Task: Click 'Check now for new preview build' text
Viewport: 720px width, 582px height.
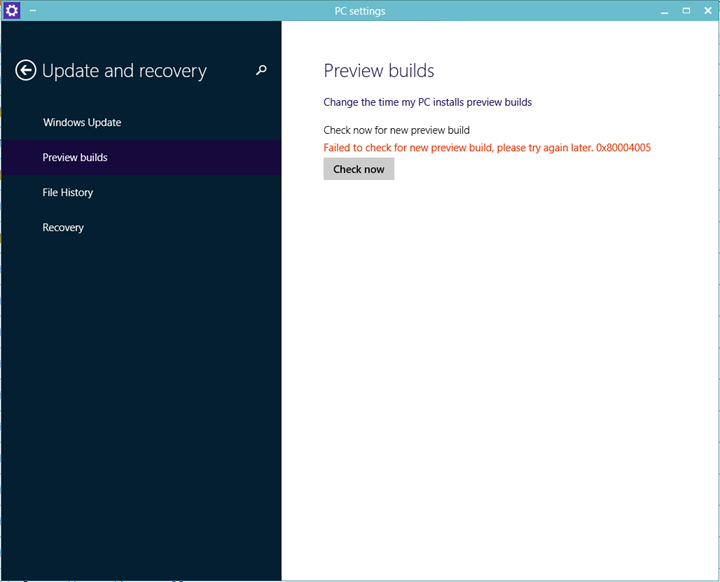Action: [x=396, y=130]
